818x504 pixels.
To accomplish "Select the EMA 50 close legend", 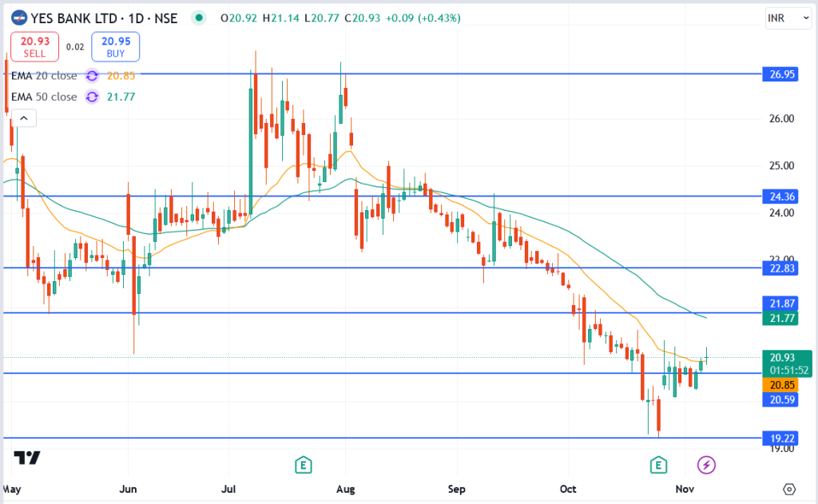I will click(x=44, y=97).
